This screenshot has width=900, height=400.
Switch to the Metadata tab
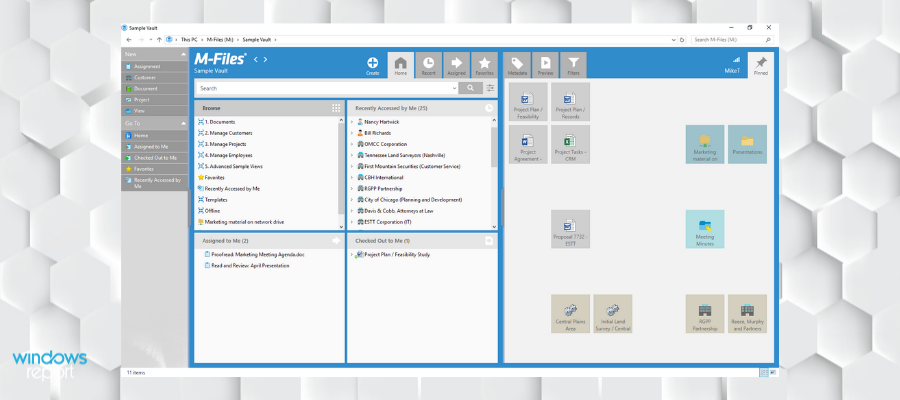coord(517,65)
